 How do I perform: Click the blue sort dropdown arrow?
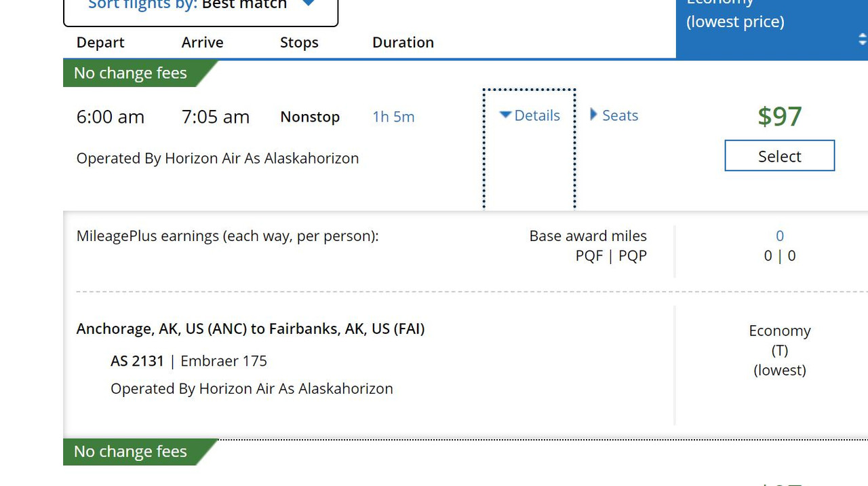tap(308, 3)
